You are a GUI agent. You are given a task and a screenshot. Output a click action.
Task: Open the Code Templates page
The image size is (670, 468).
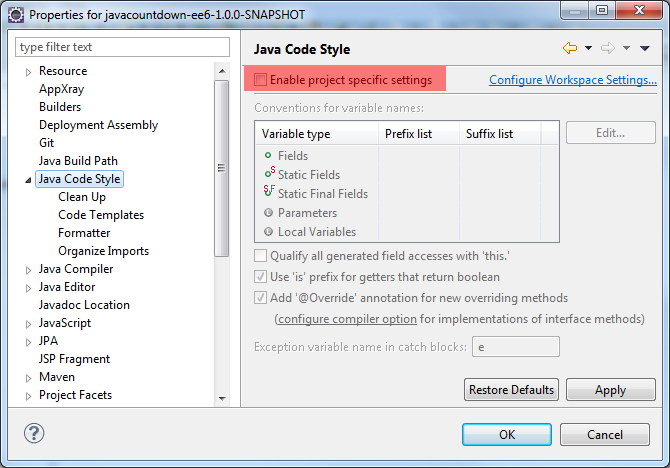point(101,215)
